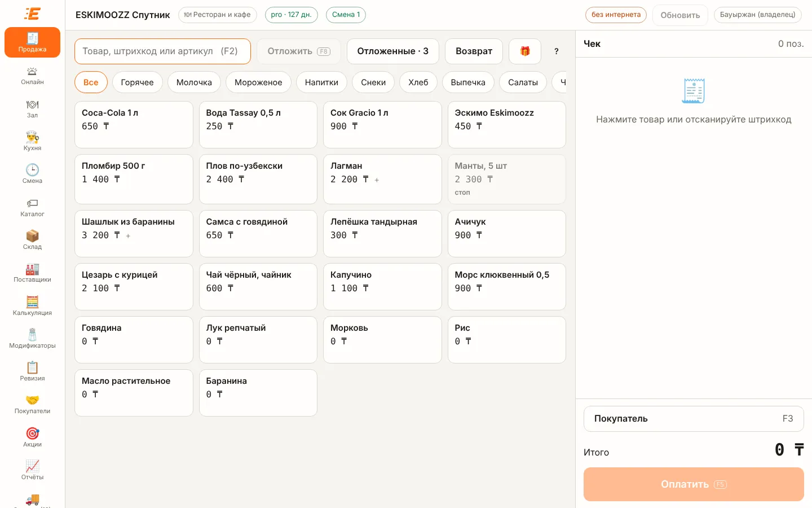Open the Ресторан и кафе mode selector

(218, 15)
